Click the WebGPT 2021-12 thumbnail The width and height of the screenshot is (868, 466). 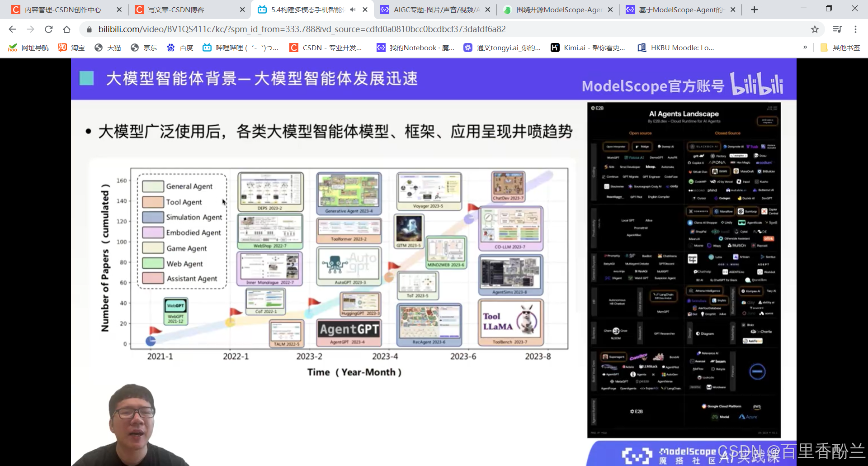coord(175,312)
